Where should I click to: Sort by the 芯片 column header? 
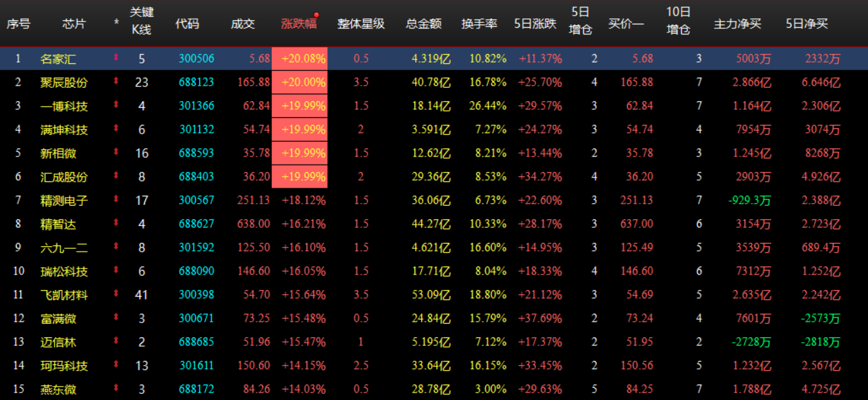(74, 24)
